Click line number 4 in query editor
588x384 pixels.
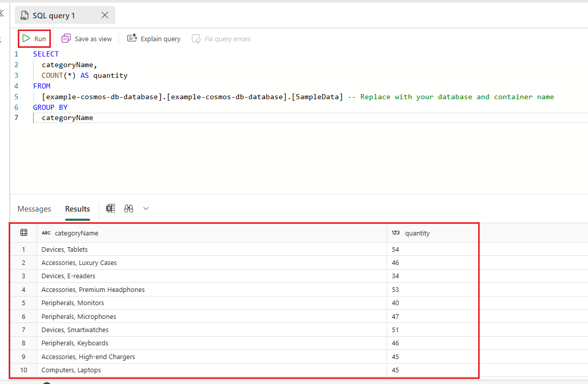tap(16, 86)
